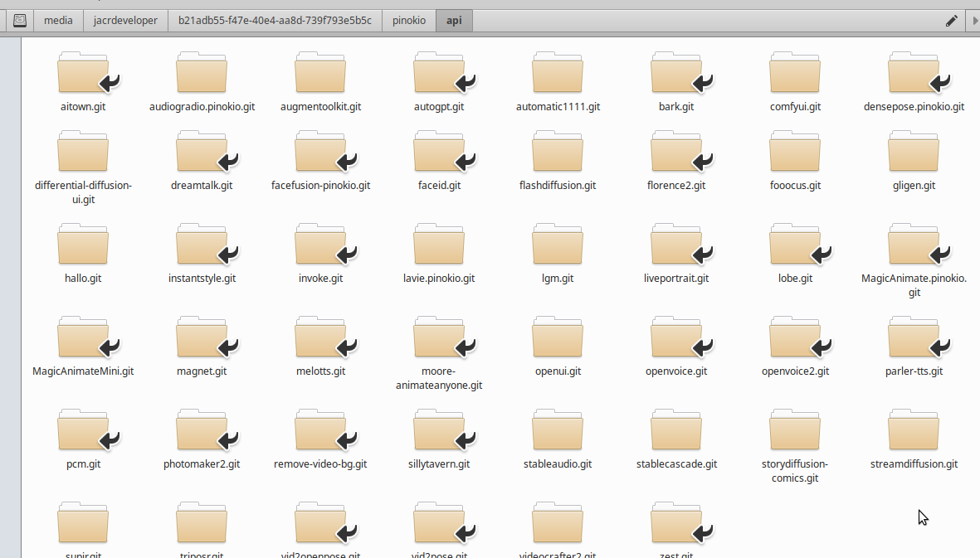Select the vid2openpose.git folder icon

(x=320, y=524)
